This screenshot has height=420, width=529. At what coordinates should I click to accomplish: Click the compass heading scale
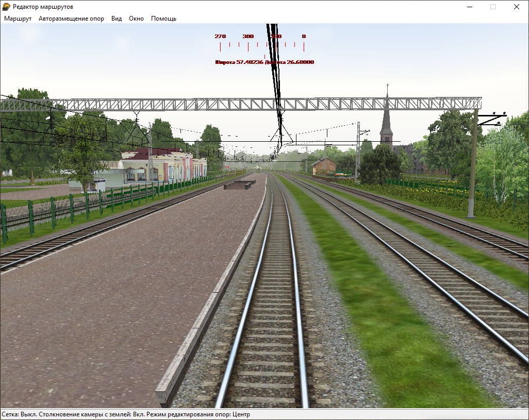262,46
